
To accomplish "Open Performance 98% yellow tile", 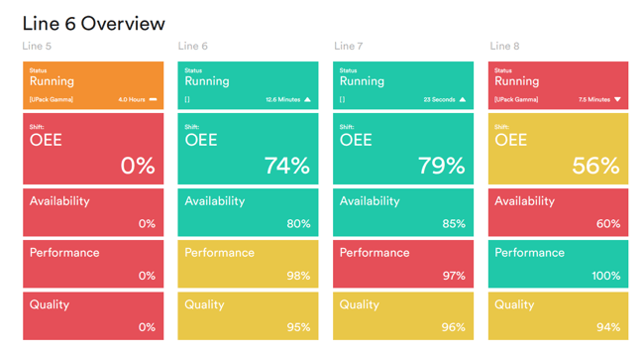I will click(248, 264).
